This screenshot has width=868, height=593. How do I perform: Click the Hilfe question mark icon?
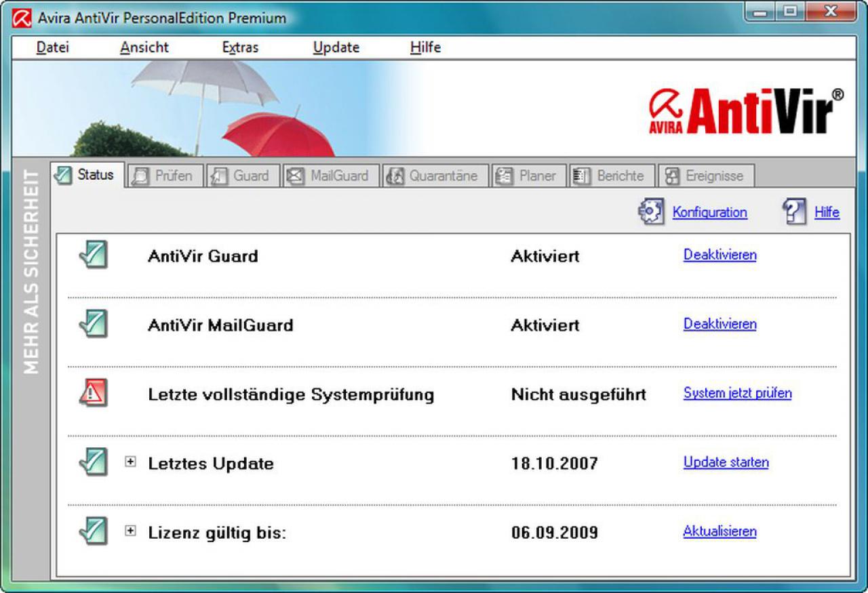pyautogui.click(x=794, y=212)
